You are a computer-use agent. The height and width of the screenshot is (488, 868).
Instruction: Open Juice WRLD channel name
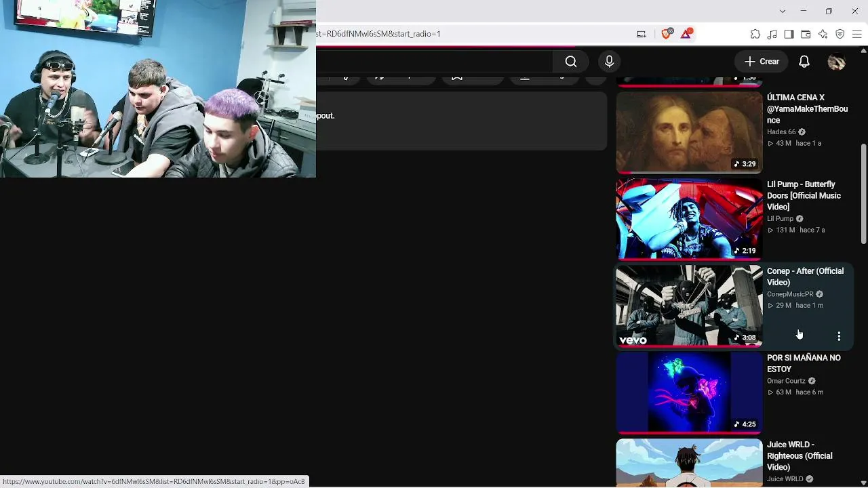tap(785, 479)
